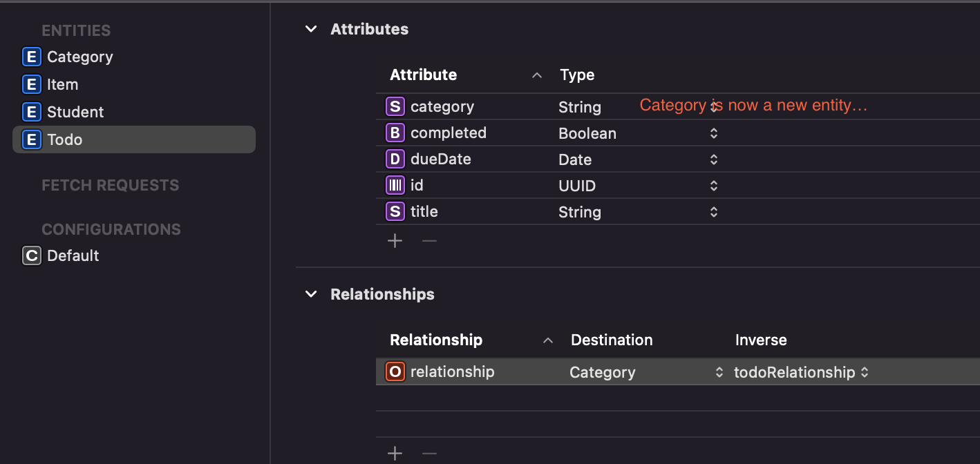980x464 pixels.
Task: Click the Type column header
Action: point(577,75)
